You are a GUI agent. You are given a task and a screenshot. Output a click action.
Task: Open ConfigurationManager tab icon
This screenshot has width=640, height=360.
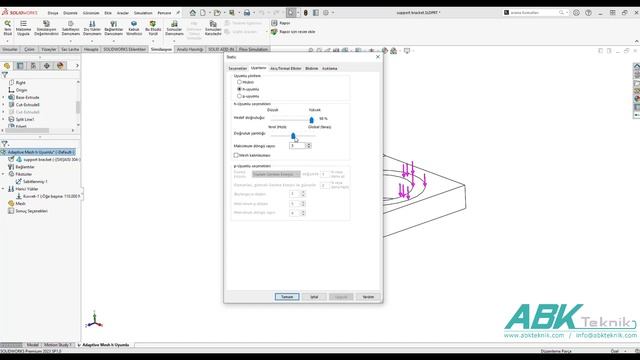click(33, 66)
